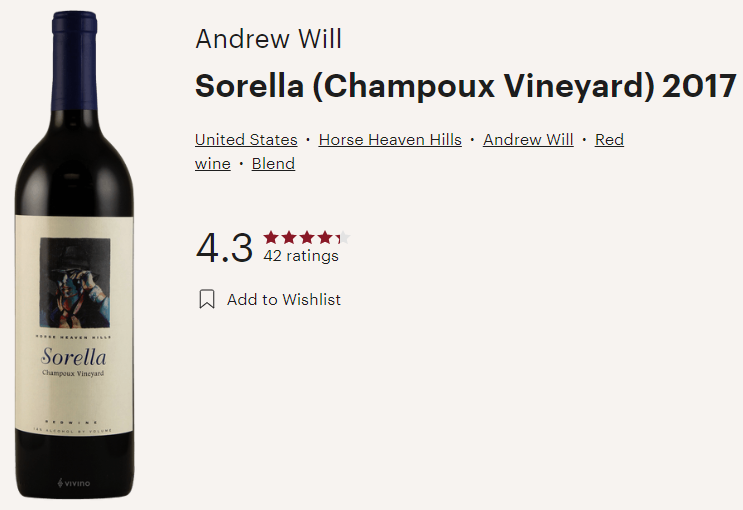
Task: Select the Blend grape link
Action: (x=273, y=164)
